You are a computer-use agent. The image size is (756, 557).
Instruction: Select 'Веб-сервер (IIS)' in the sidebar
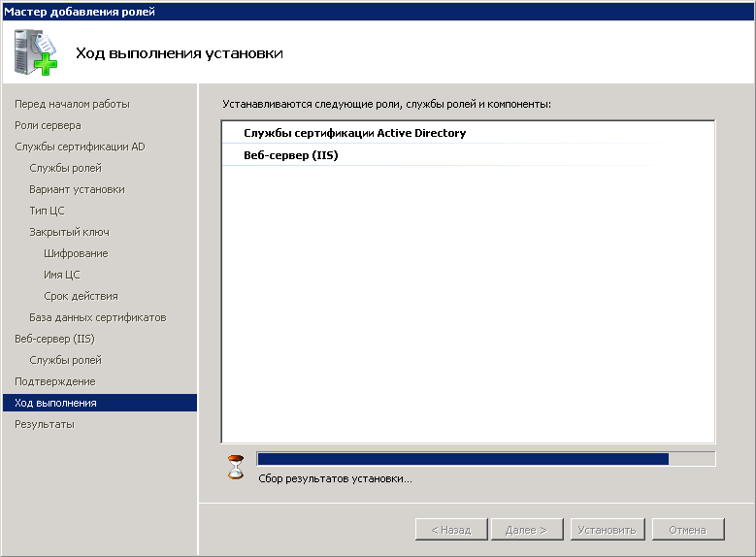tap(54, 339)
